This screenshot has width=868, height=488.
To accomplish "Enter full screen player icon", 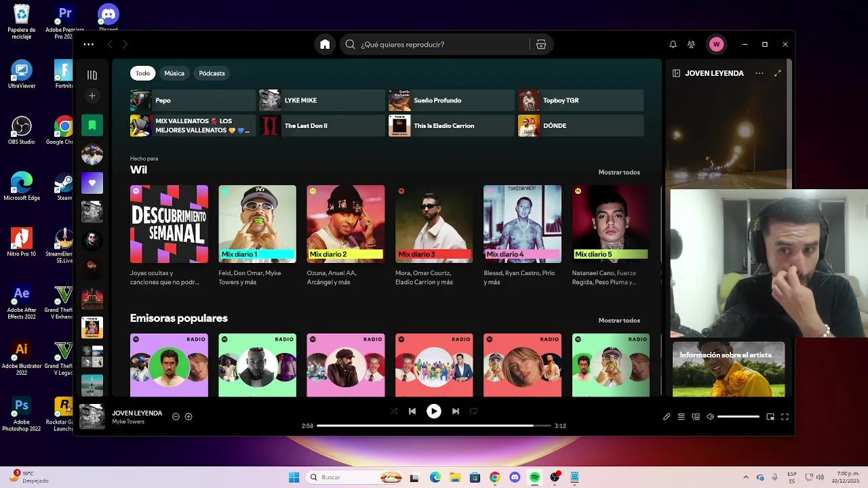I will point(785,417).
